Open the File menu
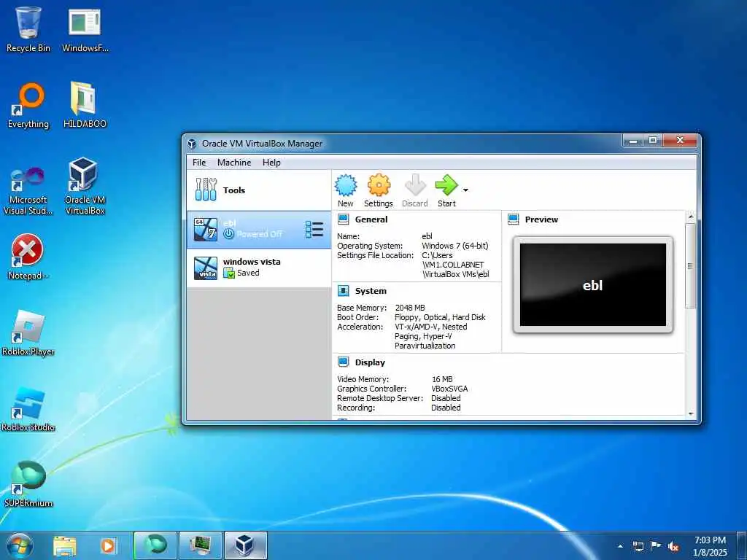747x560 pixels. tap(199, 163)
